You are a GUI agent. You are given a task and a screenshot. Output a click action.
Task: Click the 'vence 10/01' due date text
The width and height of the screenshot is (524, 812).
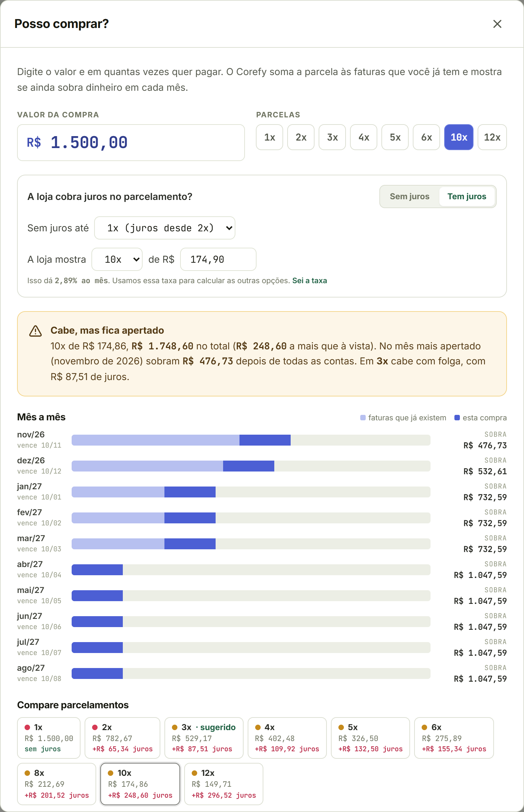coord(39,497)
